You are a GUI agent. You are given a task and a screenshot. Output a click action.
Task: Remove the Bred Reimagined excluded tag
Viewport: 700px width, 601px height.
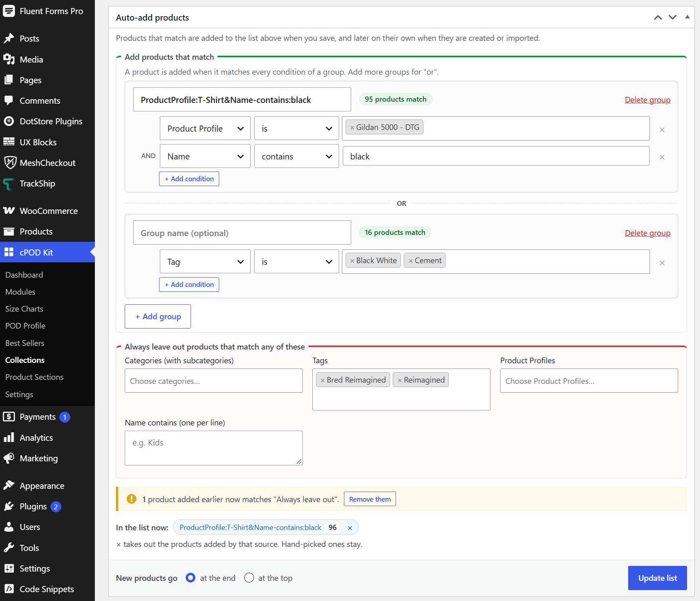point(323,380)
